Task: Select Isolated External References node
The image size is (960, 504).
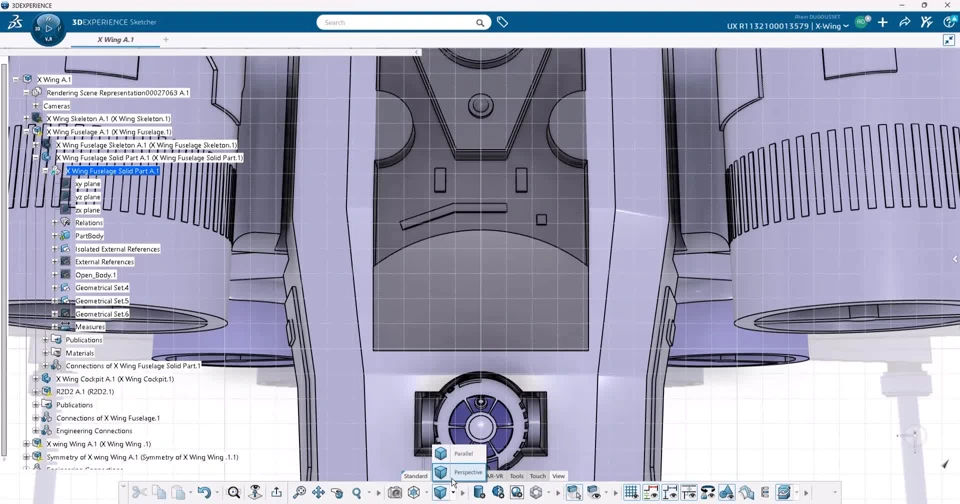Action: tap(118, 249)
